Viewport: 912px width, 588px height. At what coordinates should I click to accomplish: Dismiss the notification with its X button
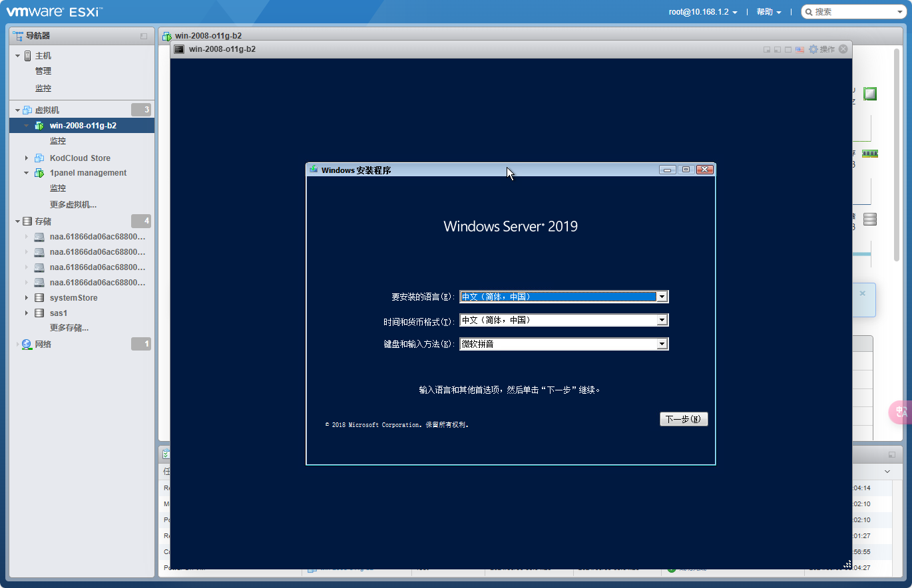tap(863, 293)
